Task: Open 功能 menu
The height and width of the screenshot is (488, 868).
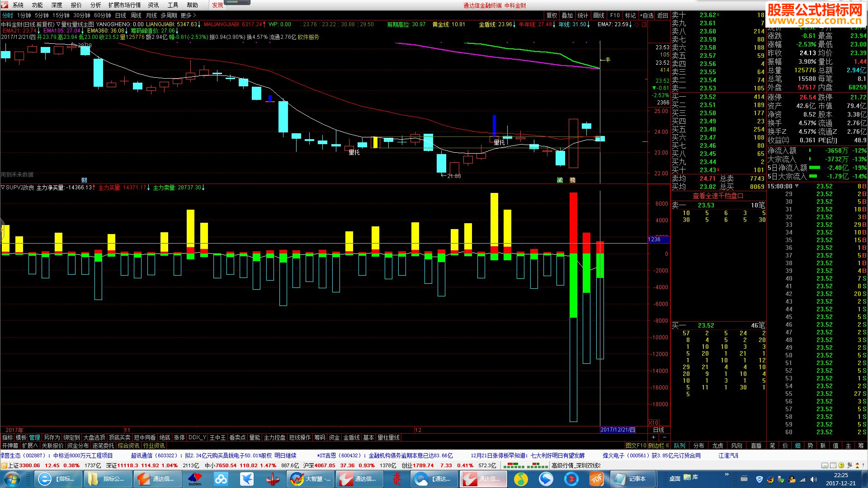Action: [37, 5]
